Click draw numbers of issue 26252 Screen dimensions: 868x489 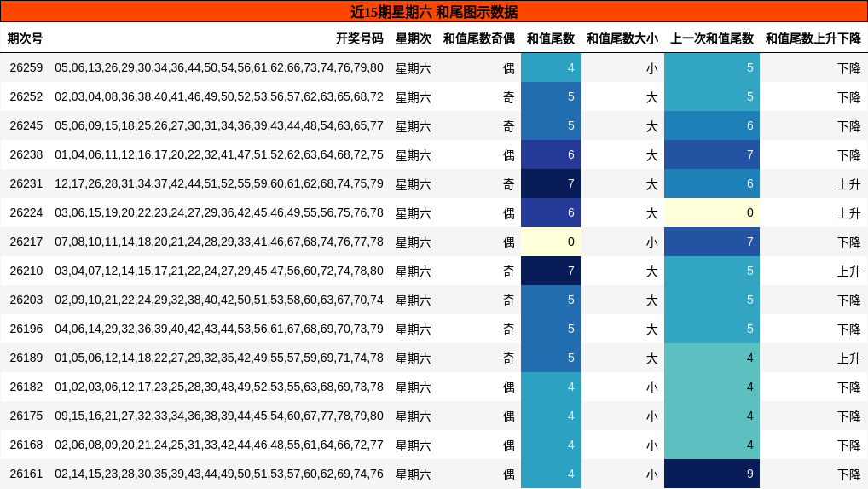(x=218, y=96)
